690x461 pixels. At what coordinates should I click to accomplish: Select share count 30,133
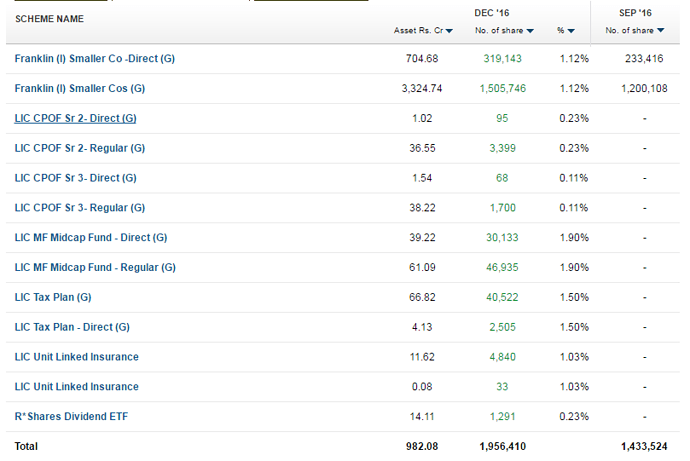502,238
